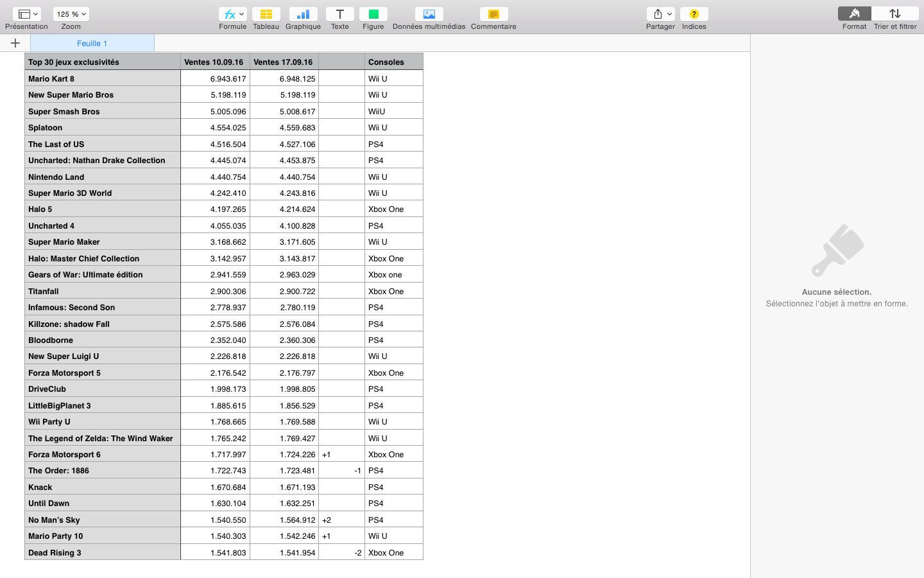Click the Splatoon cell

[103, 127]
